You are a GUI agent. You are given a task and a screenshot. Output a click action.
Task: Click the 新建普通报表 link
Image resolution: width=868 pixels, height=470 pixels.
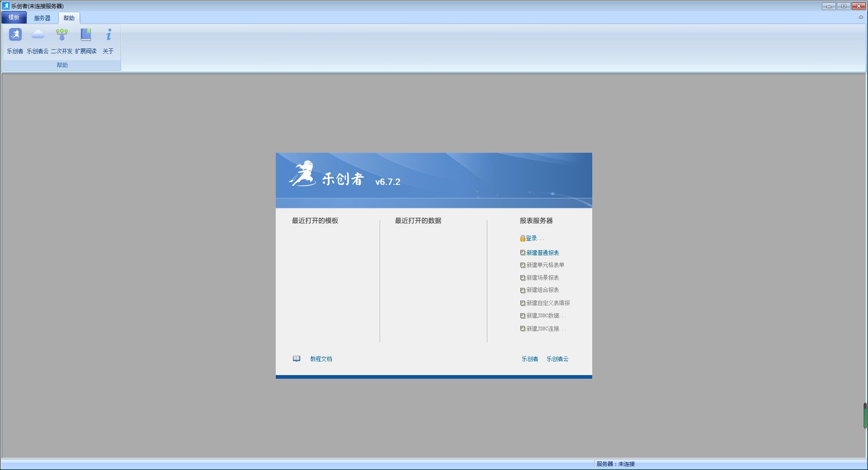(542, 253)
